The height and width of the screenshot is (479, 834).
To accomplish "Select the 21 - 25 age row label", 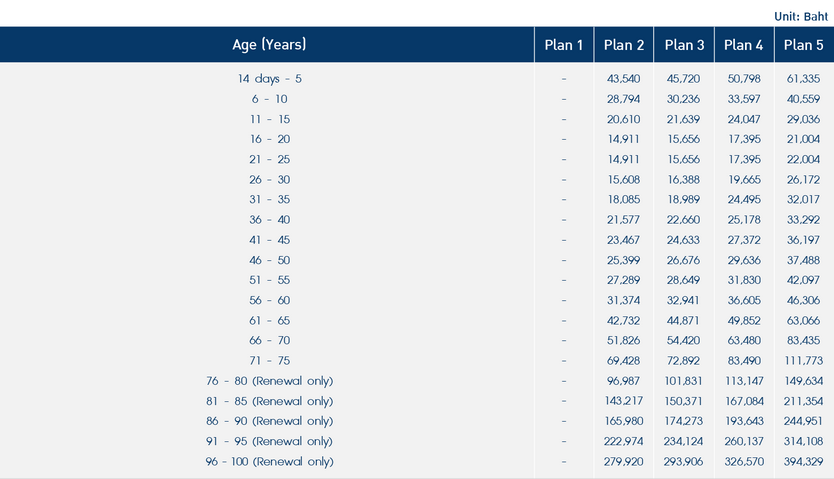I will click(269, 160).
